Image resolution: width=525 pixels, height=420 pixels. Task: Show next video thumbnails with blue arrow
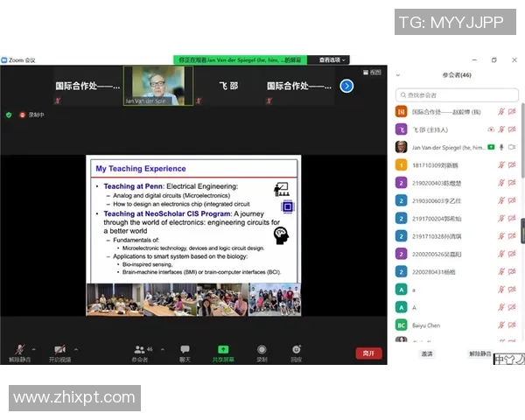point(346,86)
